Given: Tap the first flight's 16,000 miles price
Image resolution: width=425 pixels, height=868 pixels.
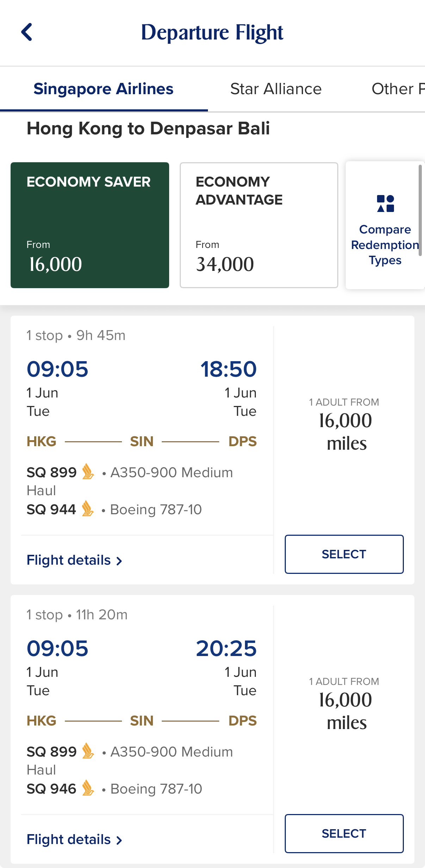Looking at the screenshot, I should [345, 432].
